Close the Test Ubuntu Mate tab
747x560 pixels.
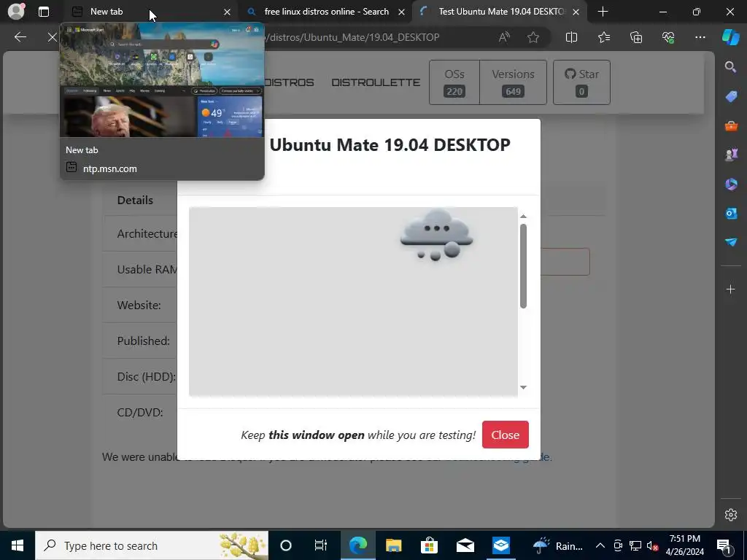point(576,12)
